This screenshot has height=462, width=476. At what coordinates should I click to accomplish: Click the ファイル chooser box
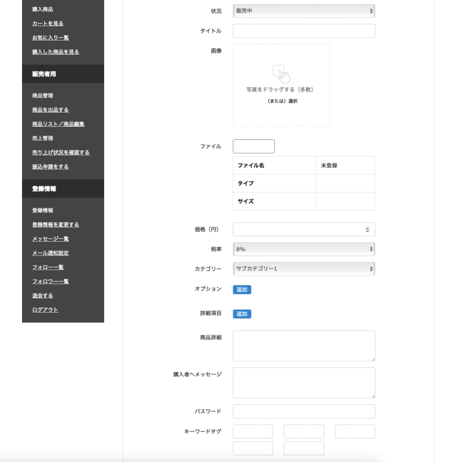pyautogui.click(x=254, y=146)
